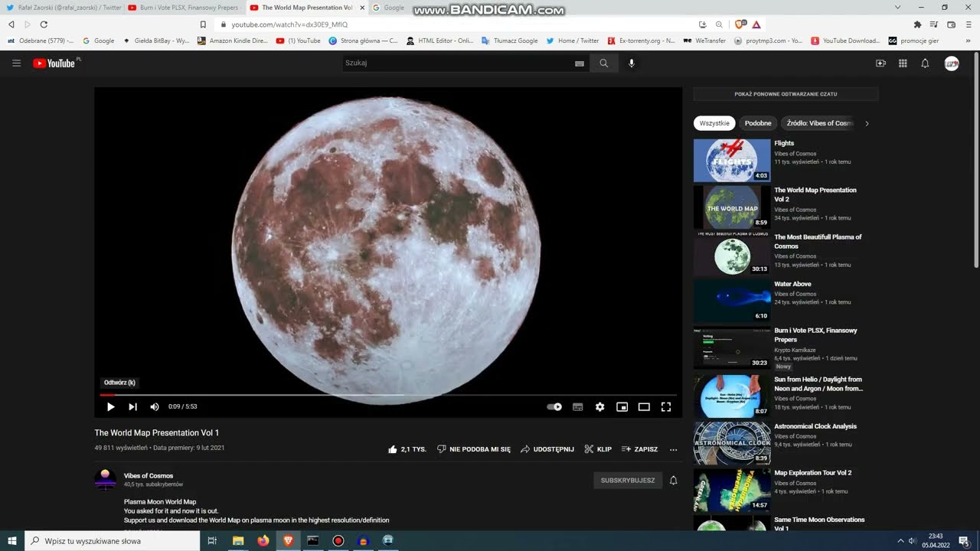Switch to the Burn i Vote PLSX tab

(184, 8)
